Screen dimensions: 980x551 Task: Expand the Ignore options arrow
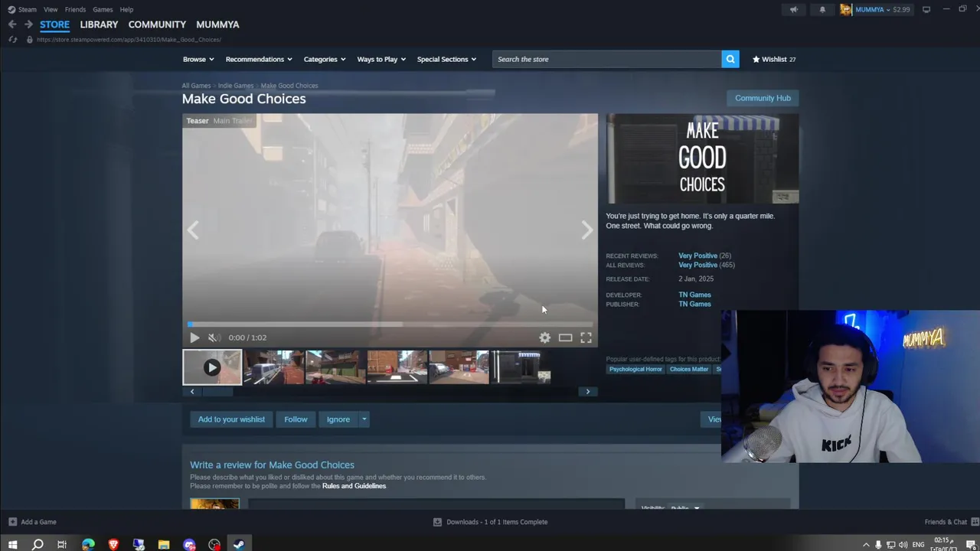(x=364, y=419)
